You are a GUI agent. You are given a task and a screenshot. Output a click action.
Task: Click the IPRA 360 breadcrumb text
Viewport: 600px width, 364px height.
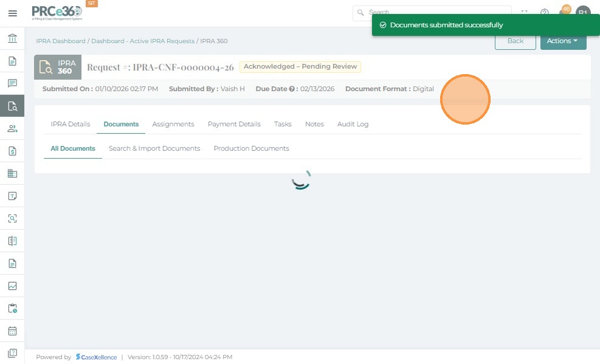214,41
